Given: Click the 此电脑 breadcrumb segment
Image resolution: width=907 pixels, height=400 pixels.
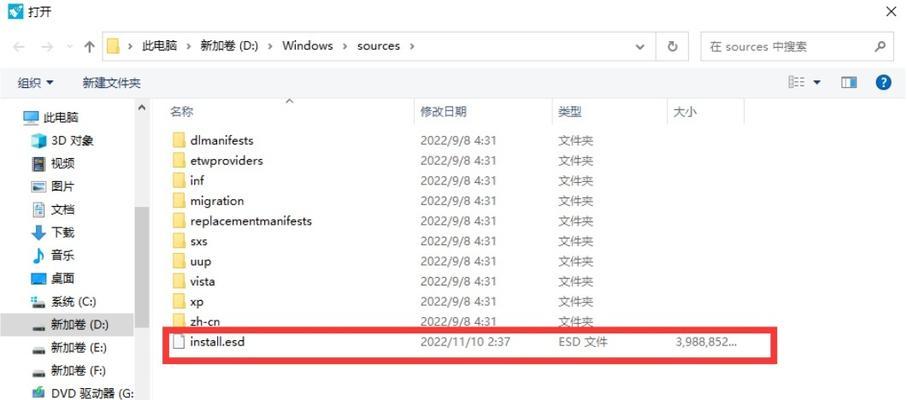Looking at the screenshot, I should point(159,46).
